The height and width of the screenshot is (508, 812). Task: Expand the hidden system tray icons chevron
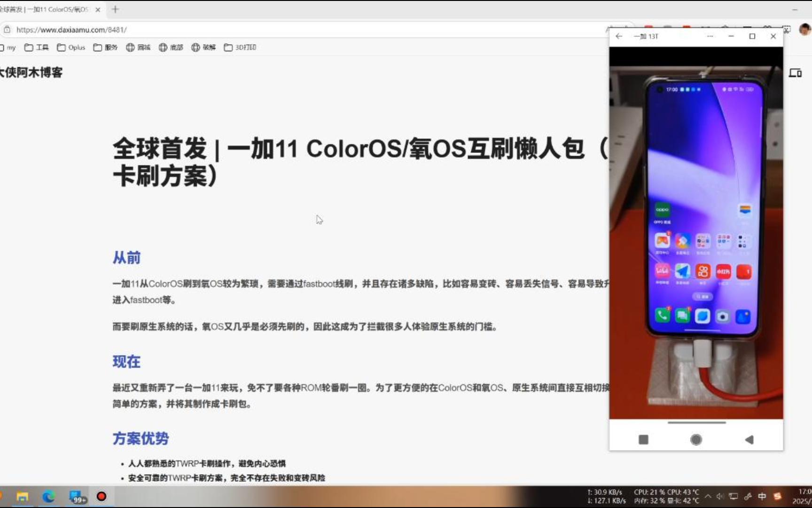(708, 496)
